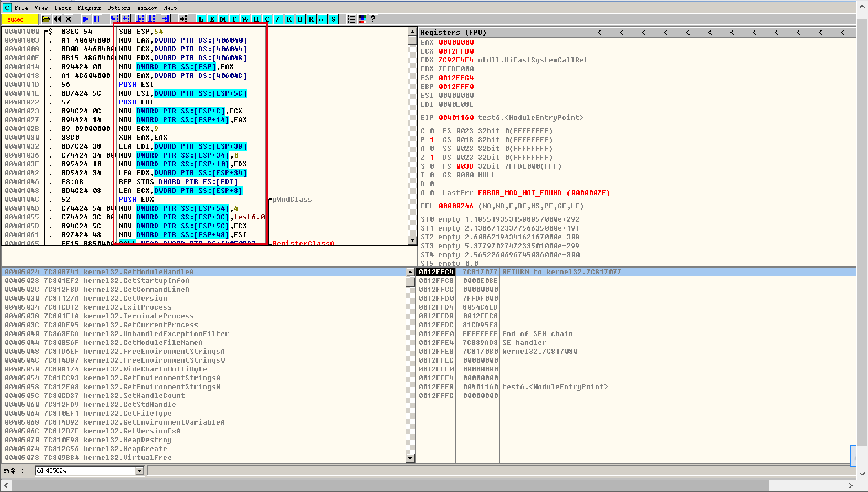
Task: Click the P flag value
Action: (432, 140)
